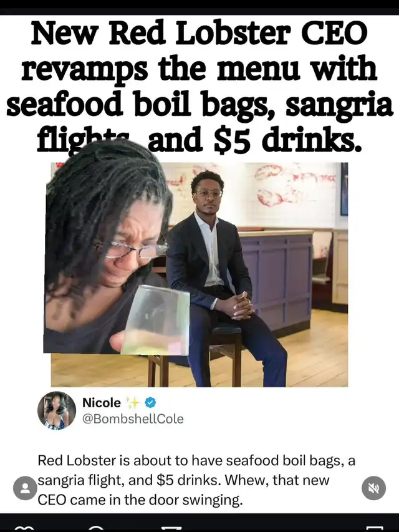The image size is (399, 532).
Task: Open Nicole's round profile picture
Action: 57,410
